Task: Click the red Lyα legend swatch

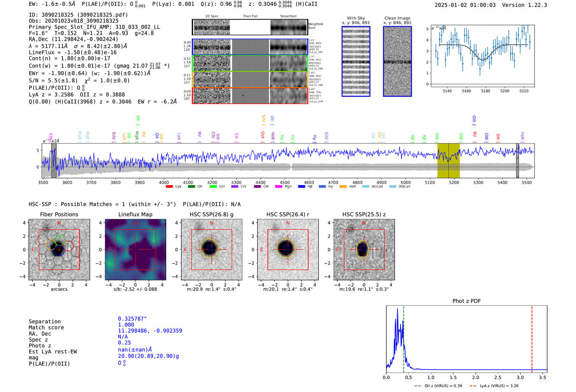Action: (169, 187)
